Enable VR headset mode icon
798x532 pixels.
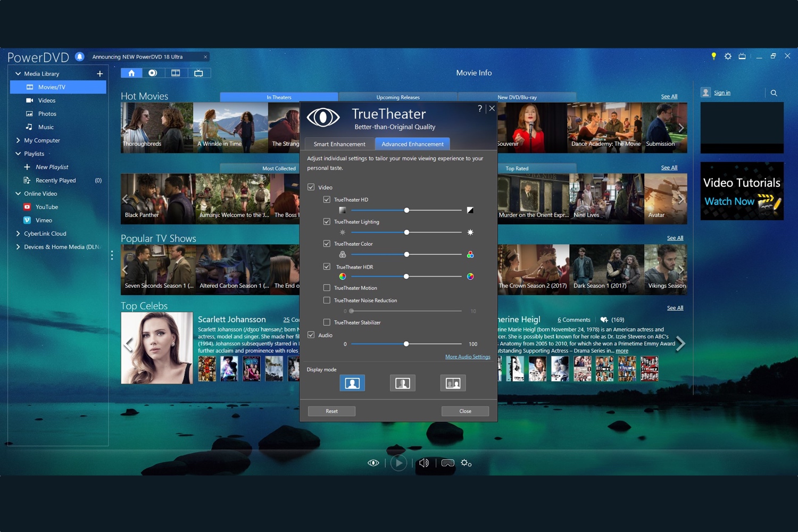coord(448,463)
